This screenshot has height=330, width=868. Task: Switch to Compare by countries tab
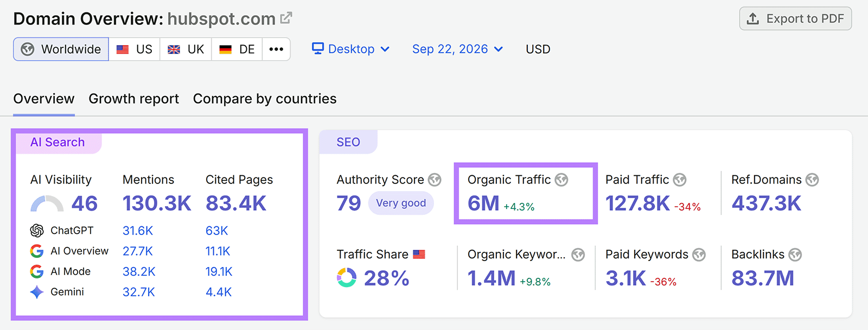click(265, 99)
